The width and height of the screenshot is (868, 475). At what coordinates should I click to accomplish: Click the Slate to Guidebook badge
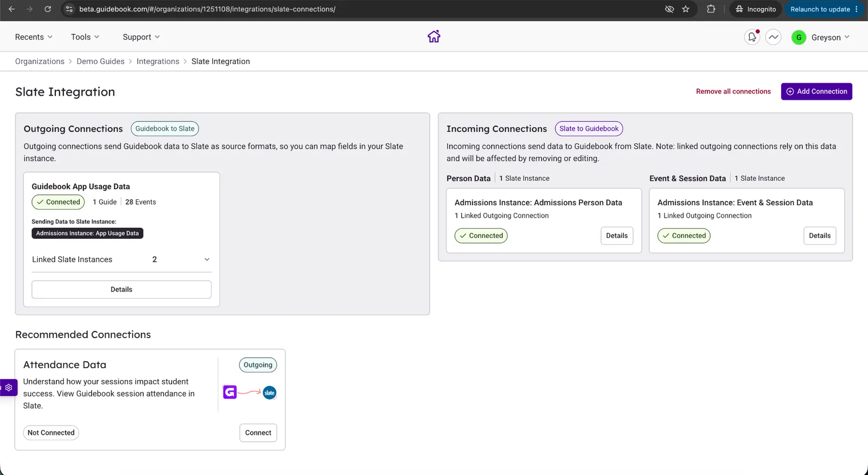point(589,129)
